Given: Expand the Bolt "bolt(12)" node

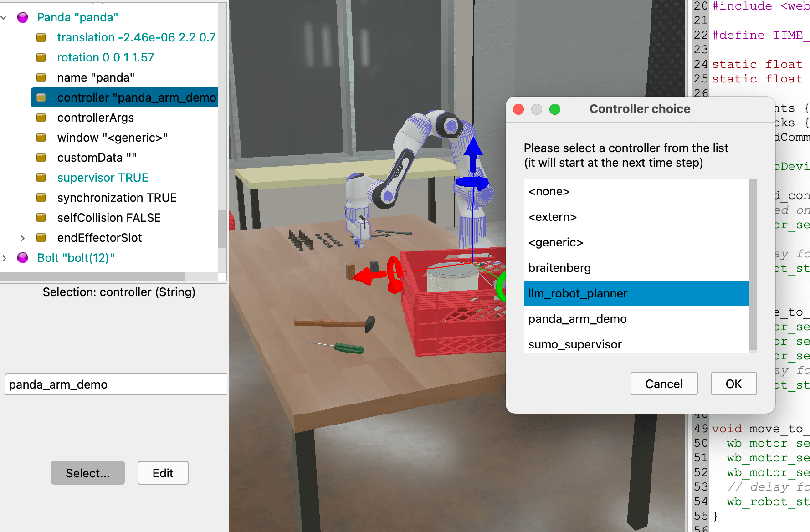Looking at the screenshot, I should [x=4, y=258].
